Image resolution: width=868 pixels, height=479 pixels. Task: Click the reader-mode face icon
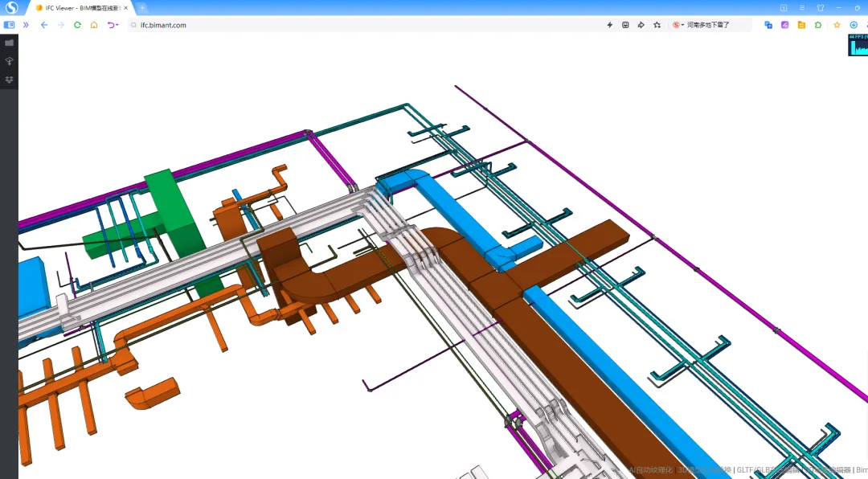pos(625,25)
